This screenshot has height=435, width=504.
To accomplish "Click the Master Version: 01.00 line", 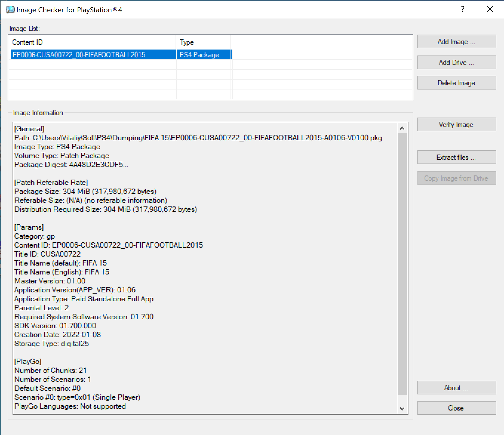I will click(x=50, y=281).
